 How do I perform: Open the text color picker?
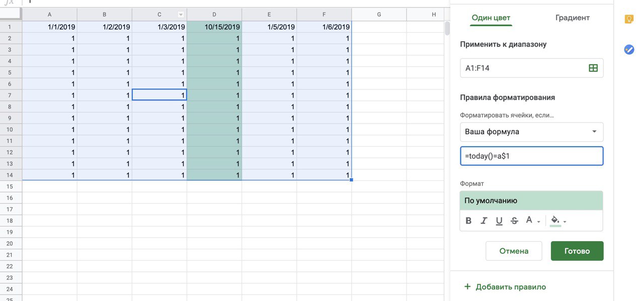532,221
